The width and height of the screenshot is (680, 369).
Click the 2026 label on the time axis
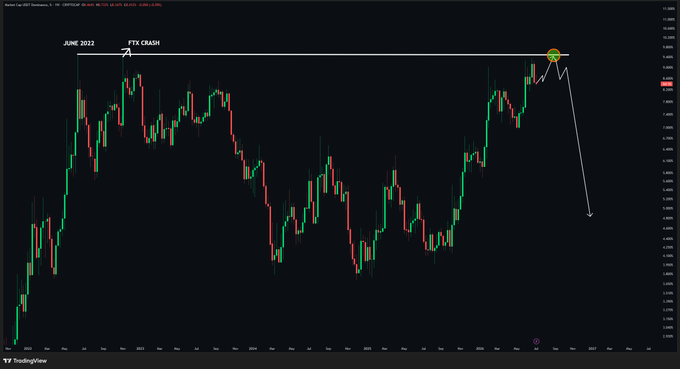(479, 348)
